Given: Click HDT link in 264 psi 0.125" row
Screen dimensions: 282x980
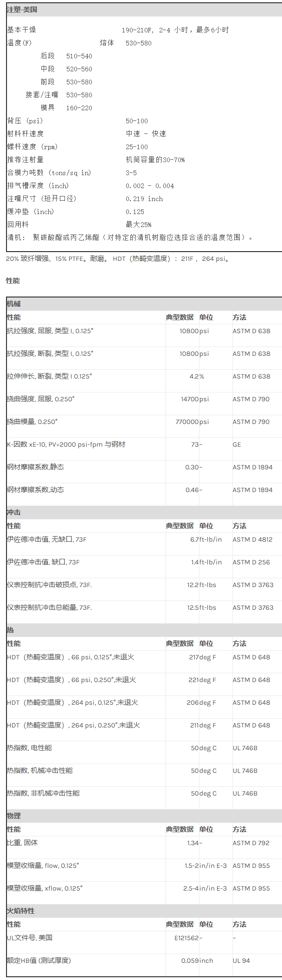Looking at the screenshot, I should point(13,702).
